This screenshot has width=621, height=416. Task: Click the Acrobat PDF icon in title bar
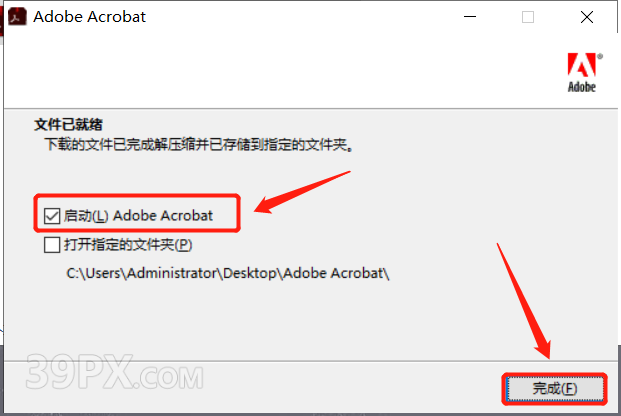pos(17,17)
